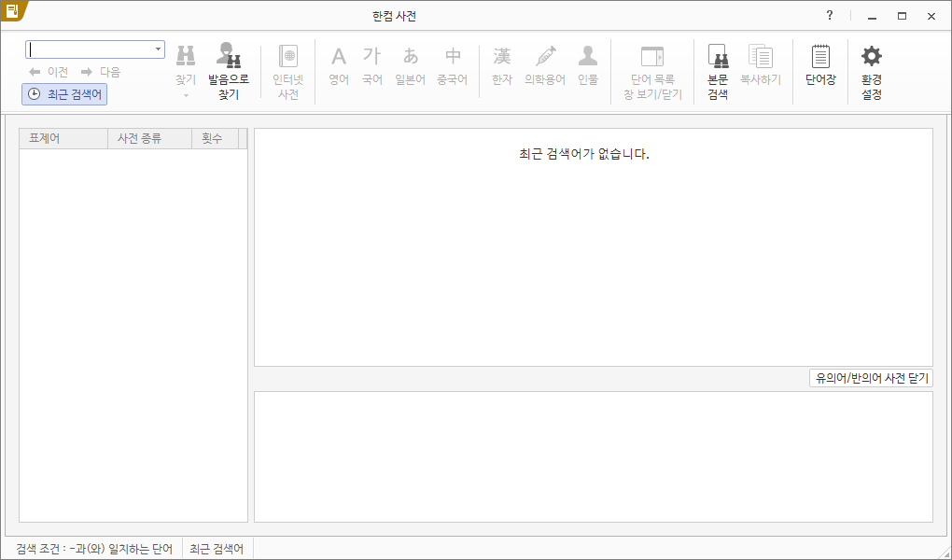Select the 일본어 Japanese dictionary
The image size is (952, 560).
(x=411, y=65)
